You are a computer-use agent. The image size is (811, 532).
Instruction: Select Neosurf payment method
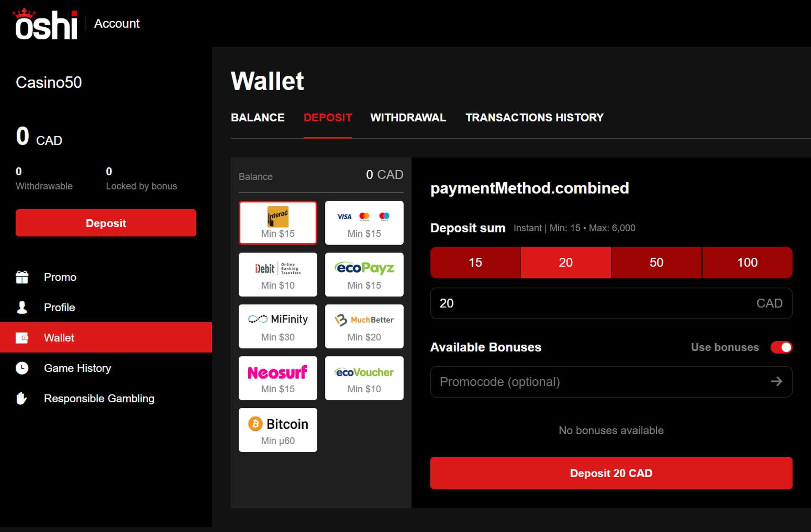pyautogui.click(x=278, y=378)
